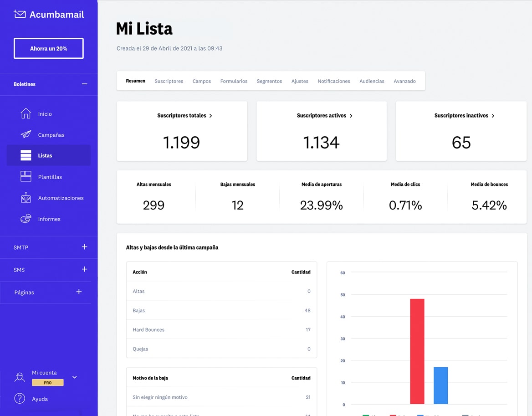Switch to the Suscriptores tab
Viewport: 532px width, 416px height.
pyautogui.click(x=169, y=81)
